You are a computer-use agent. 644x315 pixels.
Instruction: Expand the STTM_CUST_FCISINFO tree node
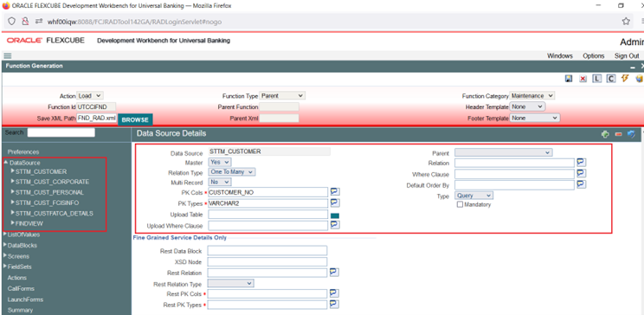click(x=13, y=202)
